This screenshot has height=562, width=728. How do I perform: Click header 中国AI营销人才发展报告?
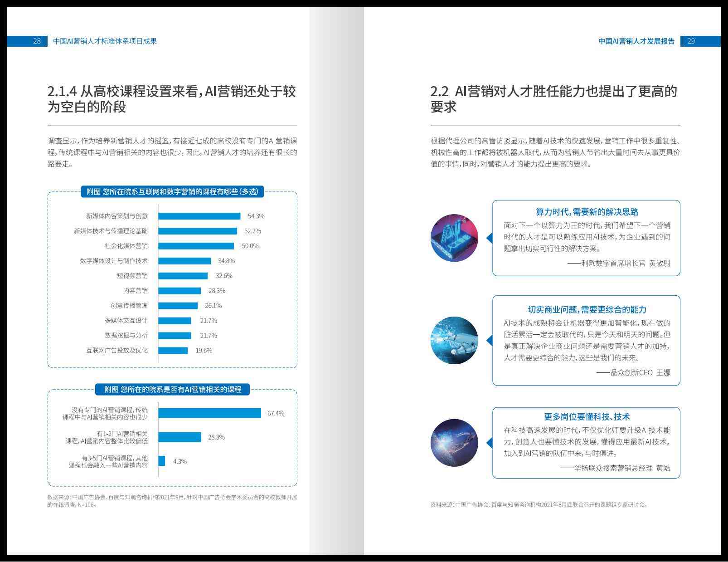point(636,41)
